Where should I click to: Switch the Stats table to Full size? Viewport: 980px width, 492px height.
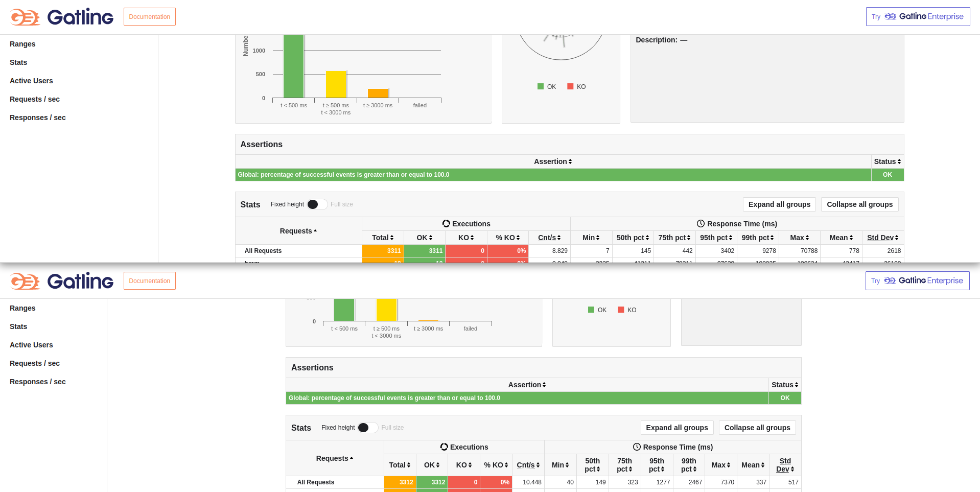(341, 204)
